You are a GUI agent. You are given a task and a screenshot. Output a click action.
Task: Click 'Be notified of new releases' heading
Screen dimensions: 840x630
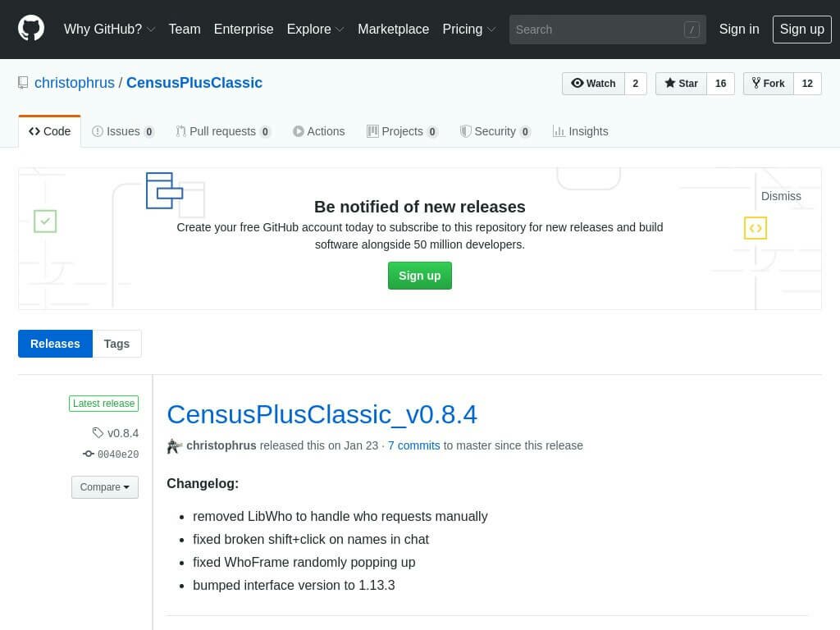click(x=420, y=206)
